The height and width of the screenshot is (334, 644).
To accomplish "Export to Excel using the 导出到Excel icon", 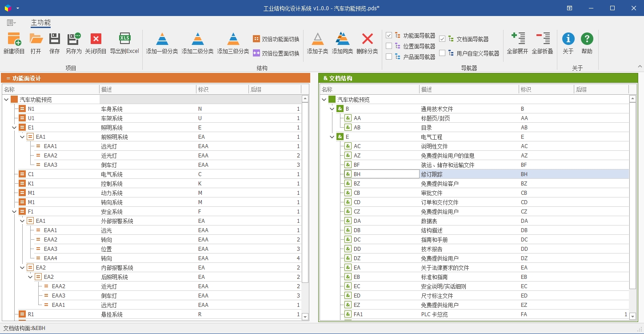I will click(124, 39).
